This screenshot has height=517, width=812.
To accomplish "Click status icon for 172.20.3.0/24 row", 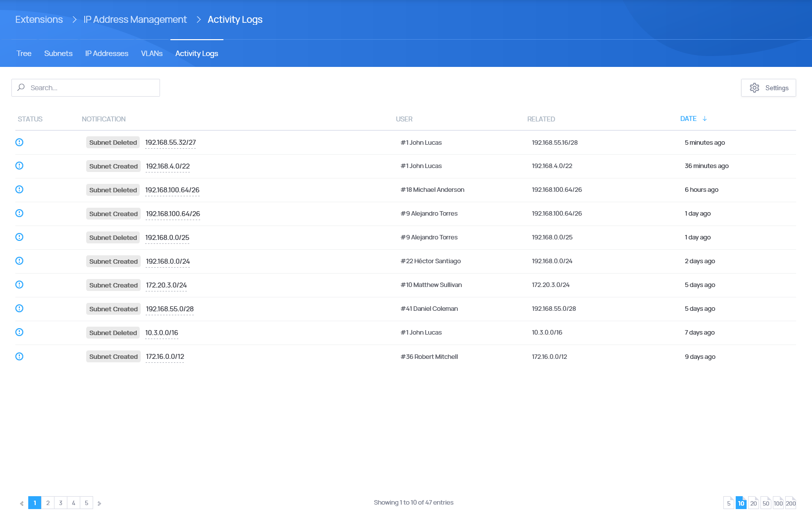I will [19, 285].
